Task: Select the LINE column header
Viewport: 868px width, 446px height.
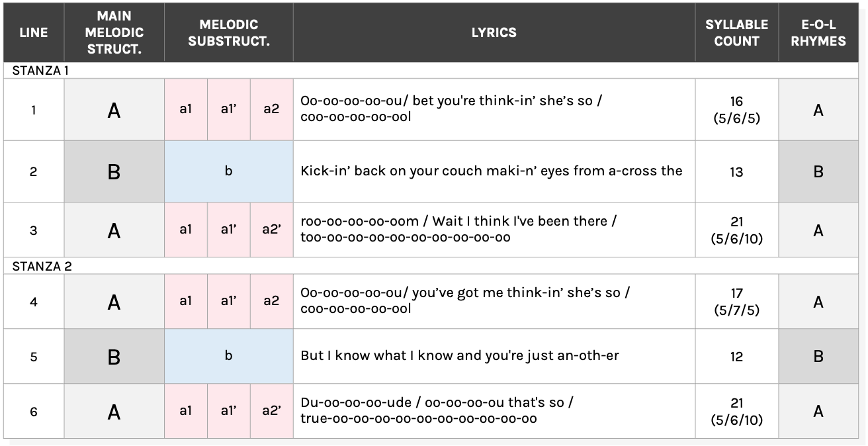Action: click(x=33, y=32)
